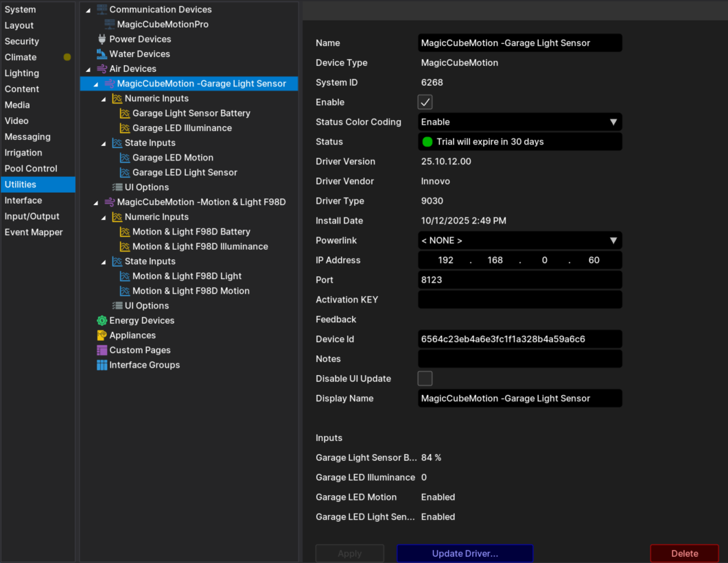Switch to the Lighting section

(x=22, y=73)
